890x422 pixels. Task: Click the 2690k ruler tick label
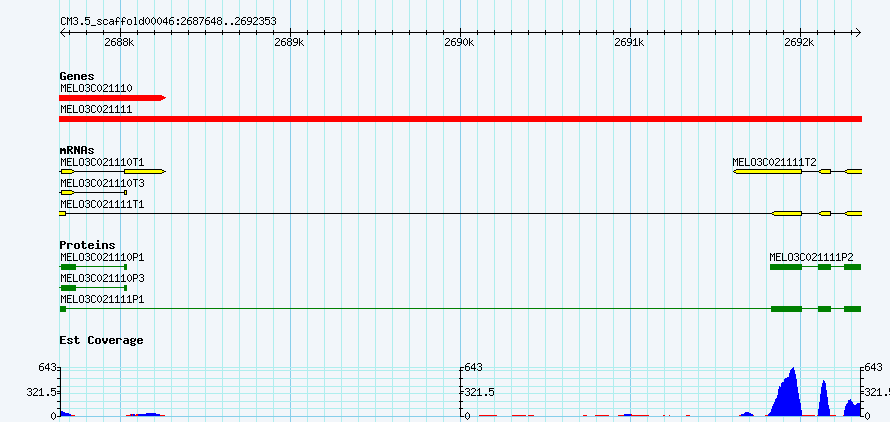coord(459,42)
